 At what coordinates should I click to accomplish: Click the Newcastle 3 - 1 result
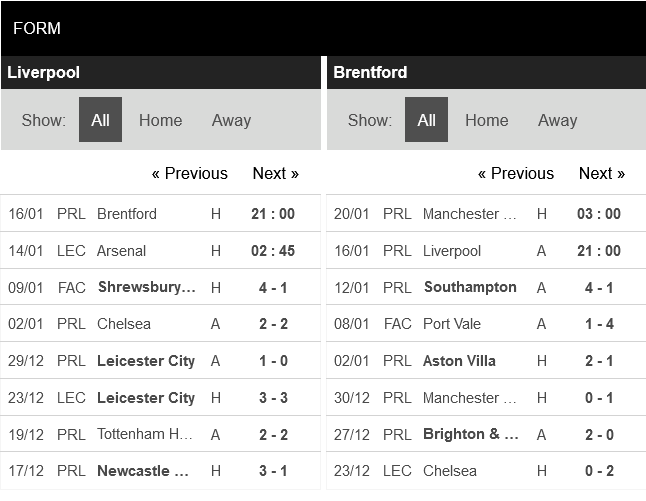(273, 471)
